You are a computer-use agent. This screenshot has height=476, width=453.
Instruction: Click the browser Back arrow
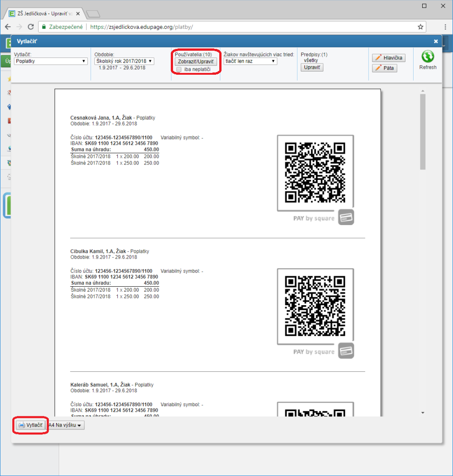click(8, 27)
